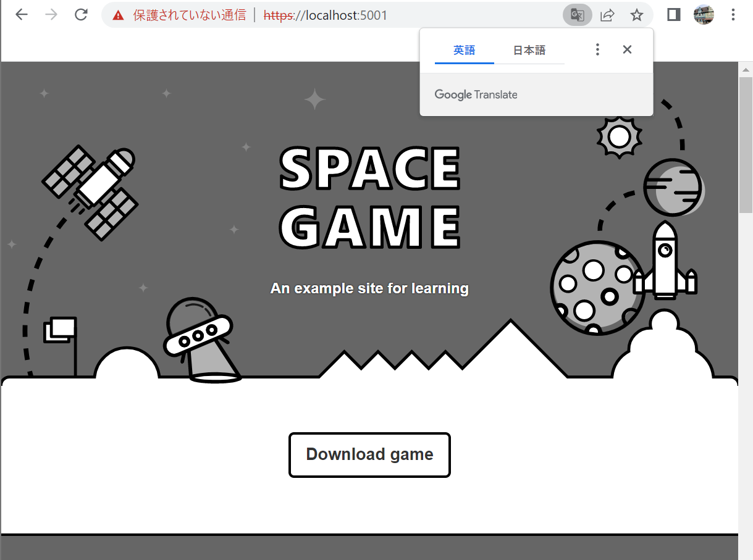Close the Google Translate popup
This screenshot has height=560, width=753.
click(x=627, y=49)
